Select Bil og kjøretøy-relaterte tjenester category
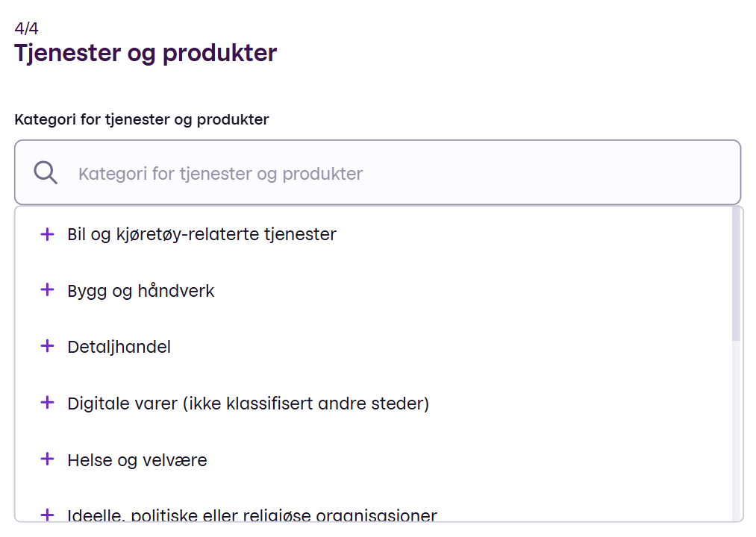Screen dimensions: 756x537 202,234
